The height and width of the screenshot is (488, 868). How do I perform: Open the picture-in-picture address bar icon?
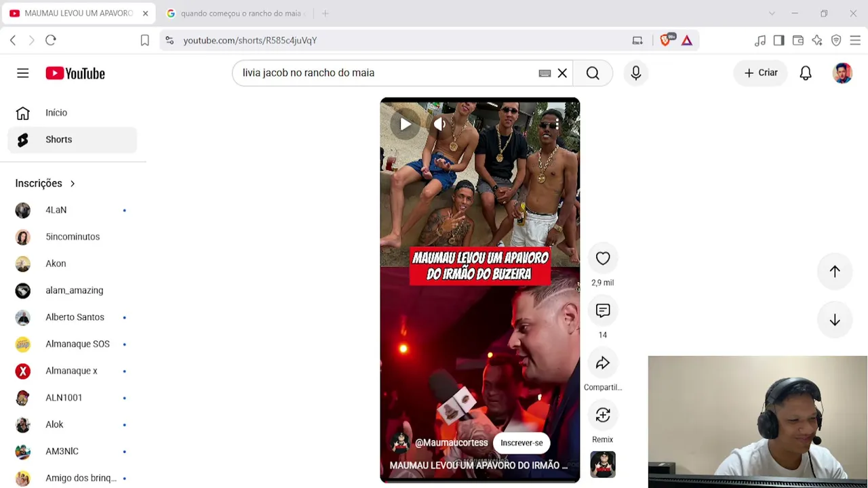637,41
